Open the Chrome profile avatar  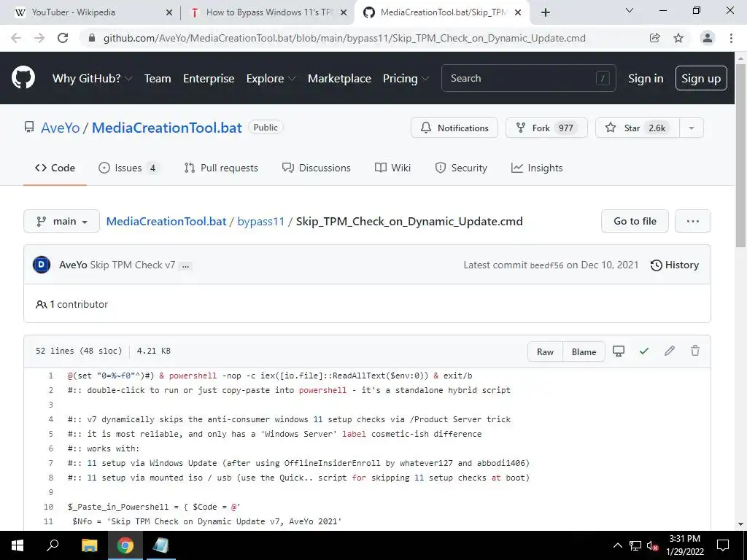[x=708, y=38]
